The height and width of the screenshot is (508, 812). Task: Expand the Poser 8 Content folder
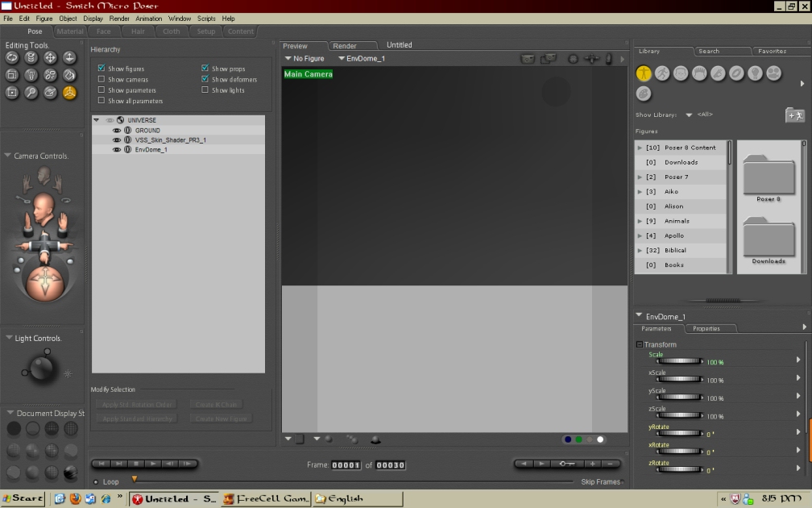tap(640, 148)
